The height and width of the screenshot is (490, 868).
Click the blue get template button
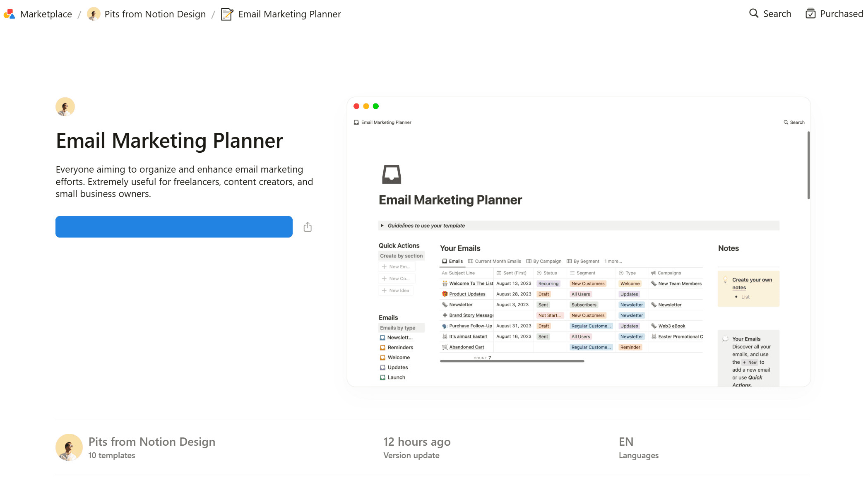point(174,227)
